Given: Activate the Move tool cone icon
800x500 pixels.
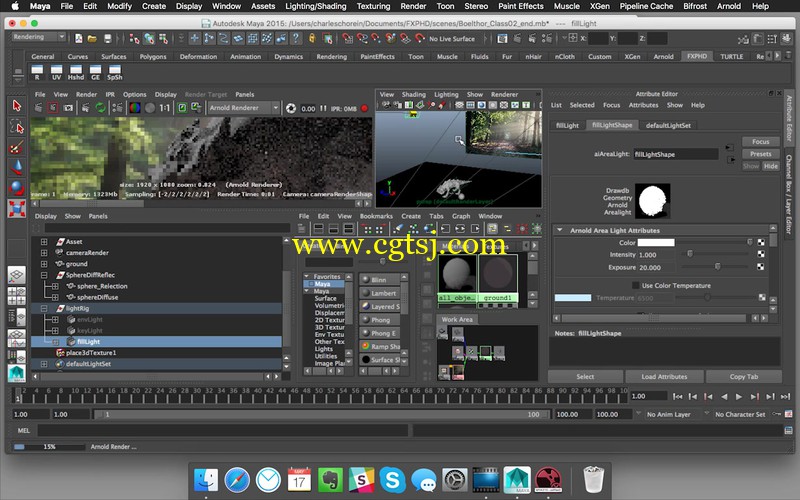Looking at the screenshot, I should [x=16, y=168].
